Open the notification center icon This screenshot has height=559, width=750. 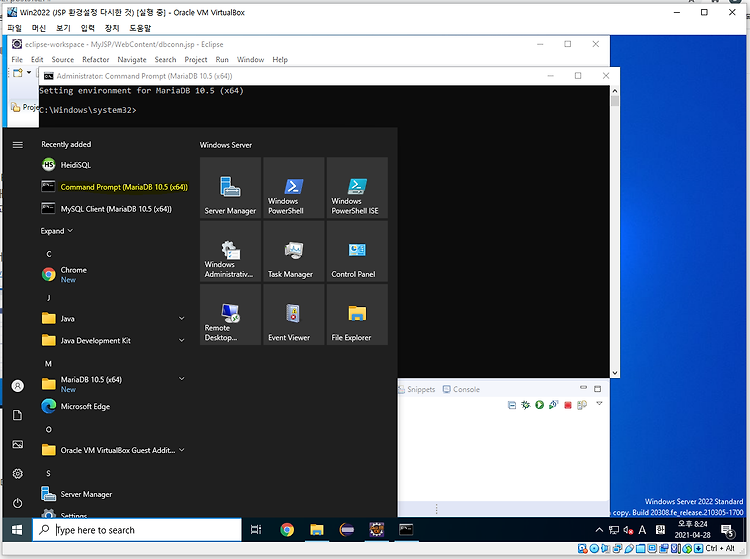tap(728, 530)
